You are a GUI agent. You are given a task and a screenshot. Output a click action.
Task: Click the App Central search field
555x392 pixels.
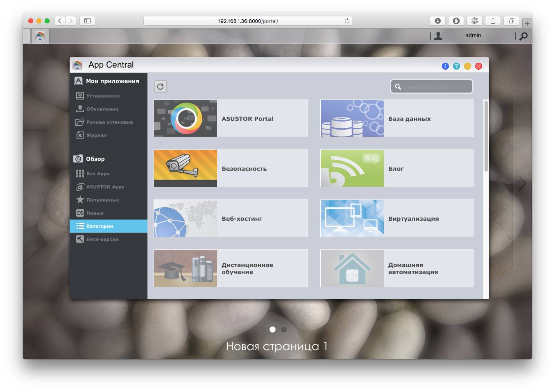pos(432,86)
